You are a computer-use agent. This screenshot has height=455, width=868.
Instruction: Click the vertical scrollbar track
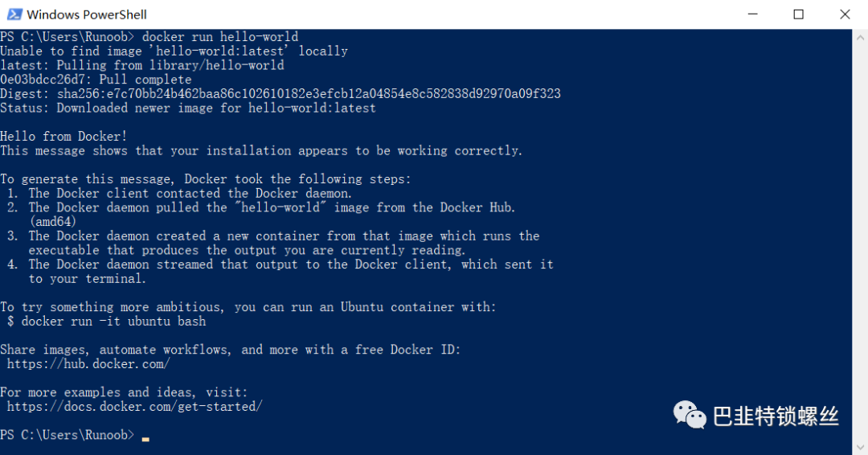[860, 242]
